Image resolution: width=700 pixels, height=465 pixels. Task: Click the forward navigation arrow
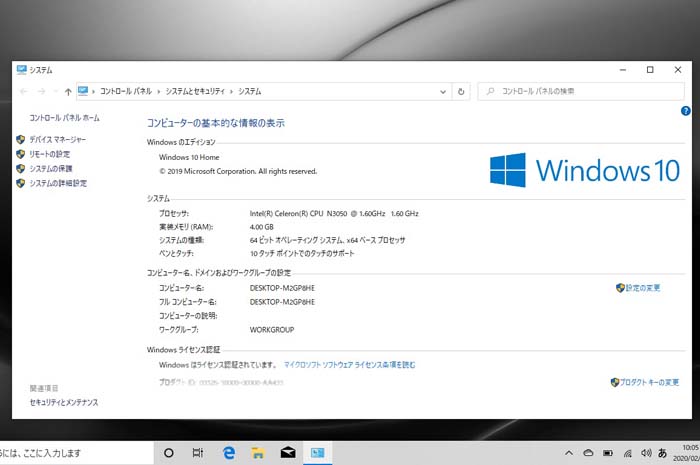42,91
